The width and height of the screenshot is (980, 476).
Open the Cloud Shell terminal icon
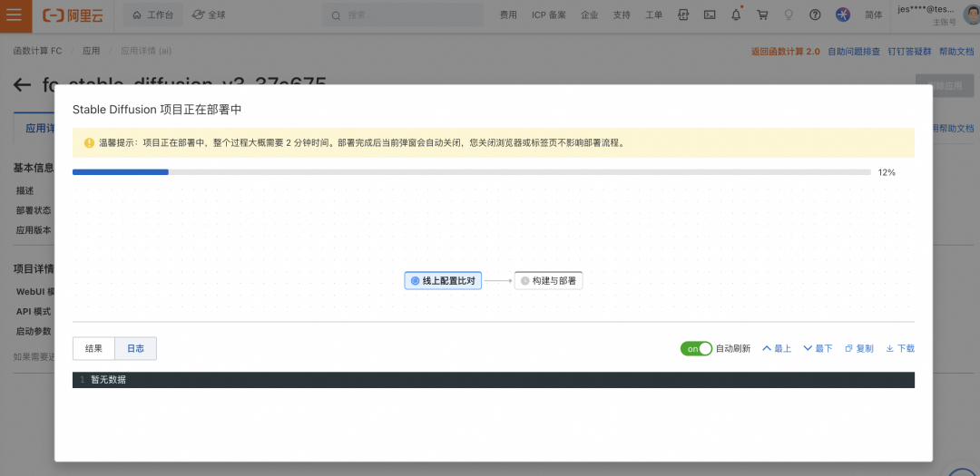(x=710, y=15)
